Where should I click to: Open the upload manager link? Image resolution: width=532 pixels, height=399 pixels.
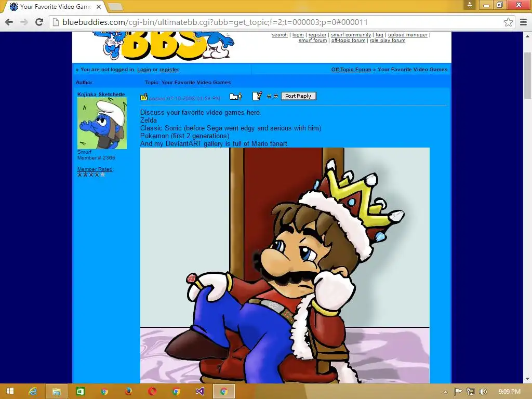408,35
